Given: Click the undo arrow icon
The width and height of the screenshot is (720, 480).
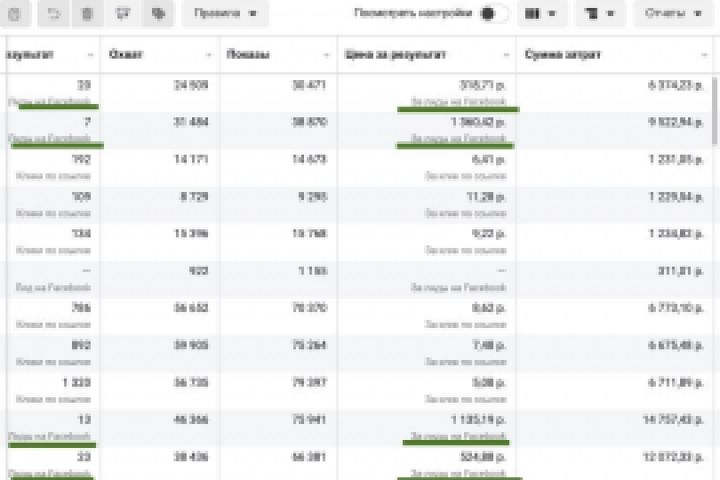Looking at the screenshot, I should [x=54, y=13].
